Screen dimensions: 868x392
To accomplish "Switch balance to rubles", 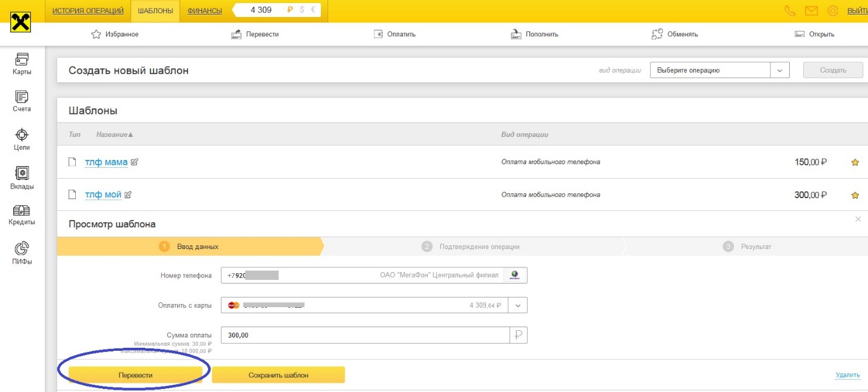I will (290, 10).
